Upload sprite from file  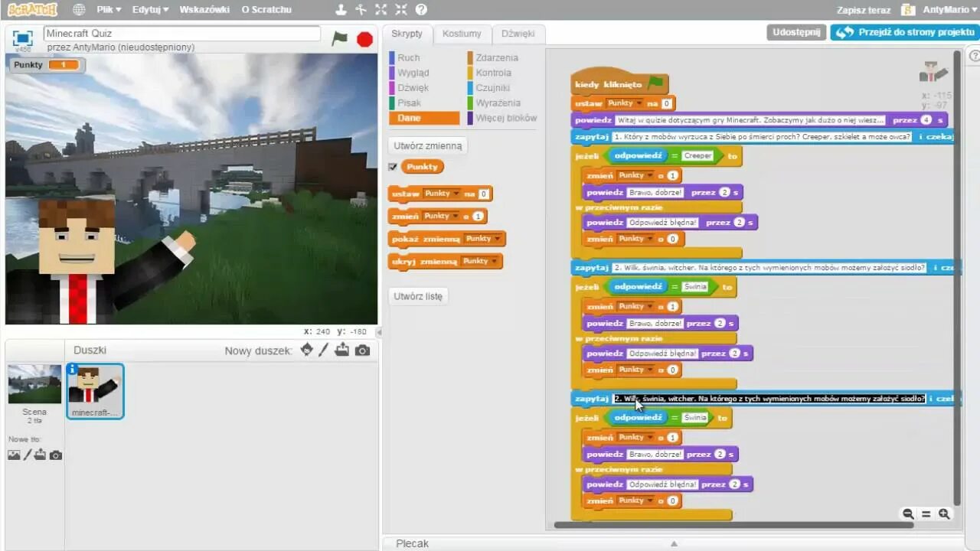point(341,350)
